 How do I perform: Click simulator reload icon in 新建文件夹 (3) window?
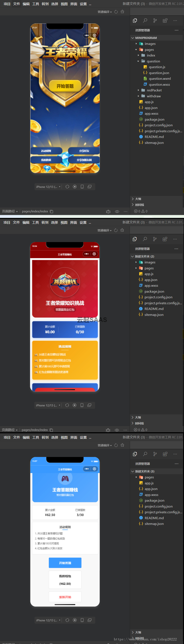click(x=67, y=620)
